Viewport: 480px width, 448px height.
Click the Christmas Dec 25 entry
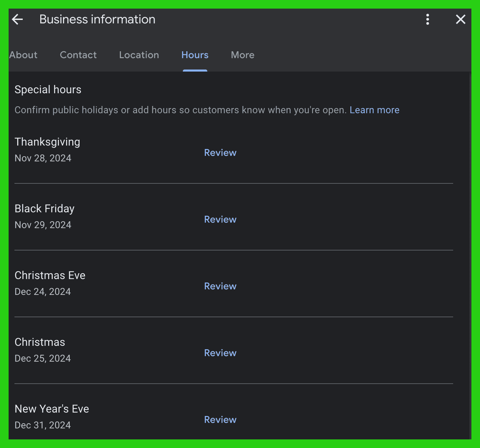(x=40, y=342)
